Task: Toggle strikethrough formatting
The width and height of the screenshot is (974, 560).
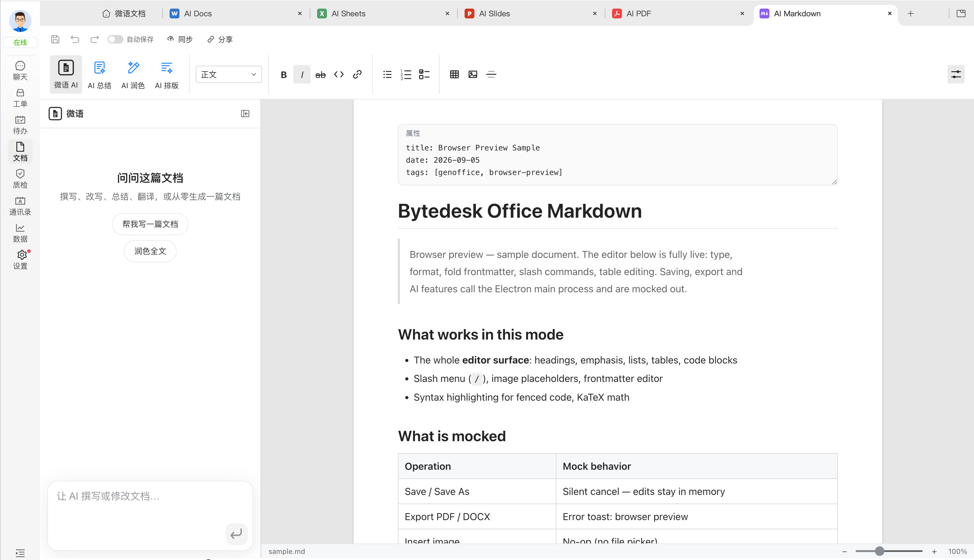Action: (320, 74)
